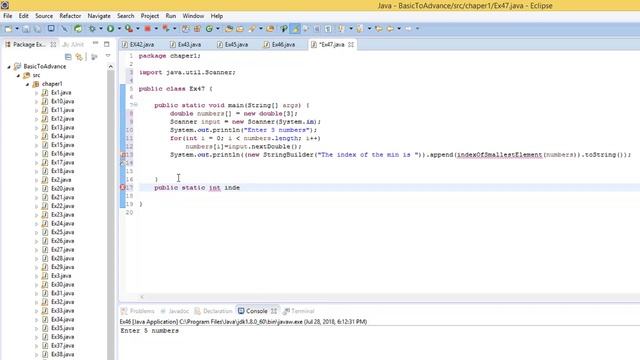The height and width of the screenshot is (360, 640).
Task: Open the Source menu
Action: [44, 16]
